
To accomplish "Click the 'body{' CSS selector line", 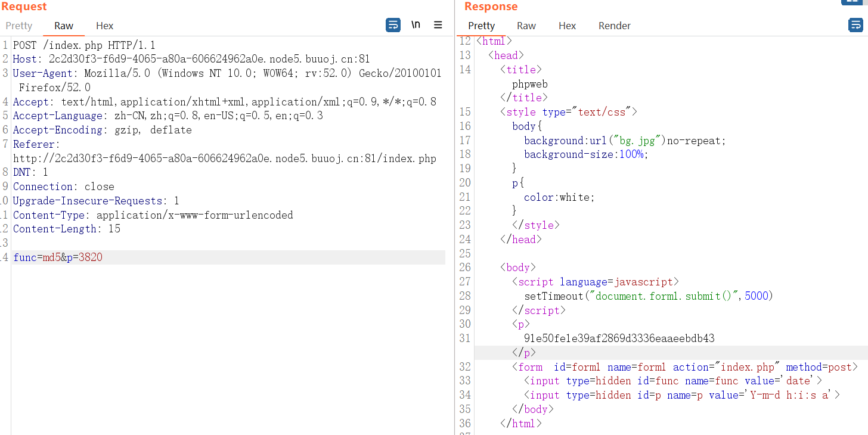I will 527,126.
